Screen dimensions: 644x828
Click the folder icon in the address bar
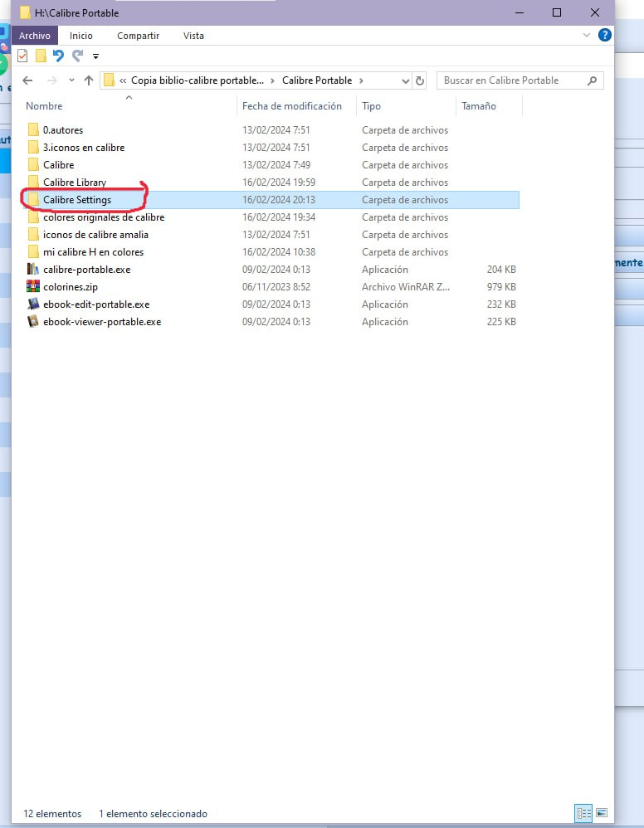(x=109, y=80)
